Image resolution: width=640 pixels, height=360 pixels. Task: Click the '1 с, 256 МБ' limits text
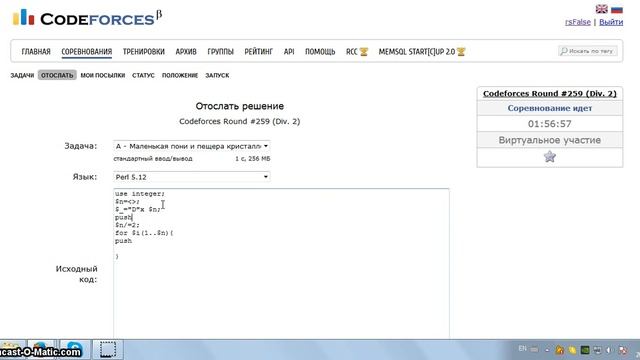click(253, 159)
